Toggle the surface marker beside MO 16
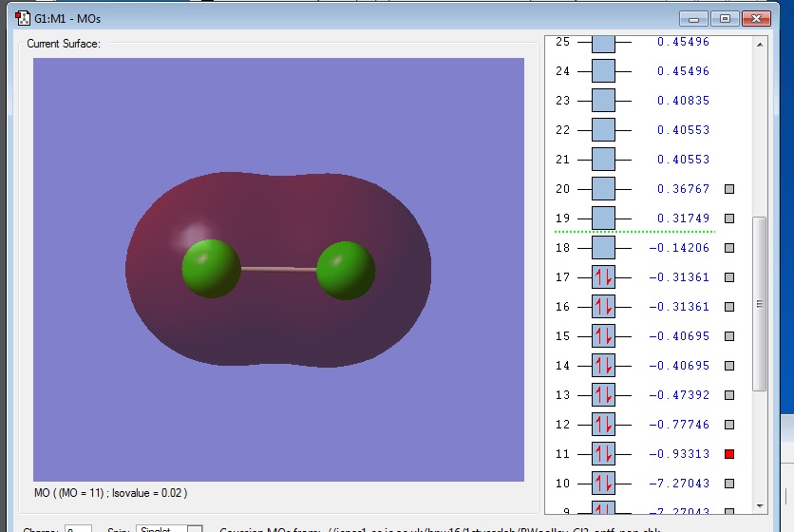794x532 pixels. [729, 307]
